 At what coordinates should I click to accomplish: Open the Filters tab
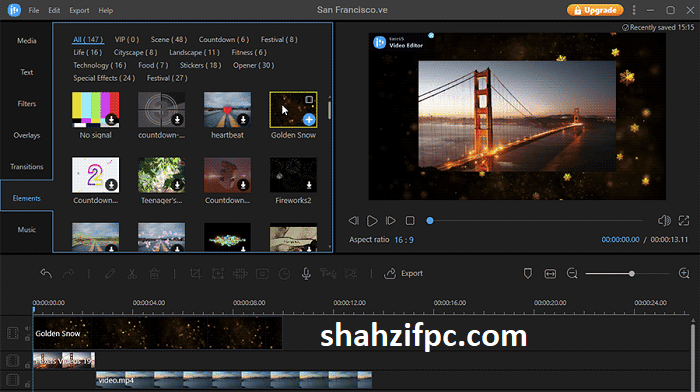(27, 104)
